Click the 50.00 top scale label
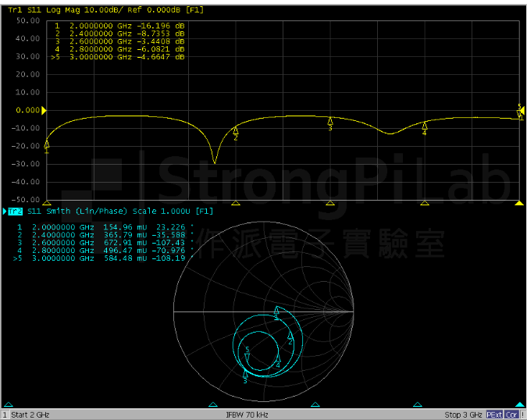The image size is (527, 420). click(28, 20)
